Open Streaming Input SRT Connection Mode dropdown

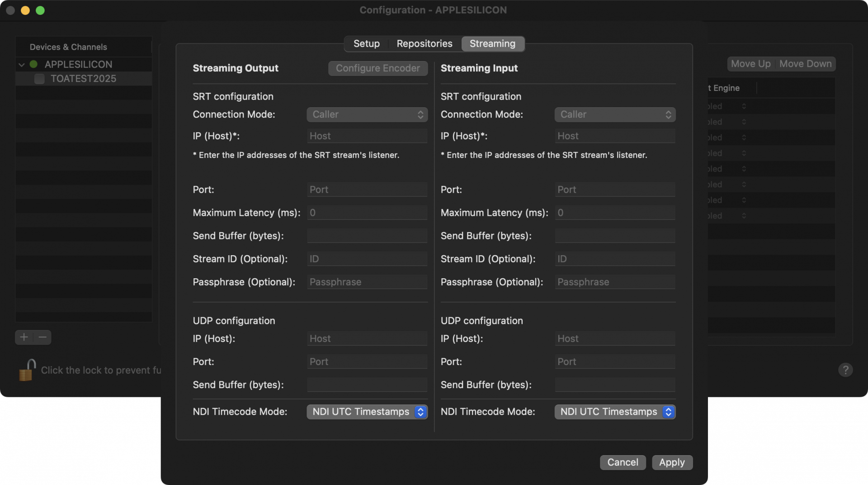(x=614, y=114)
